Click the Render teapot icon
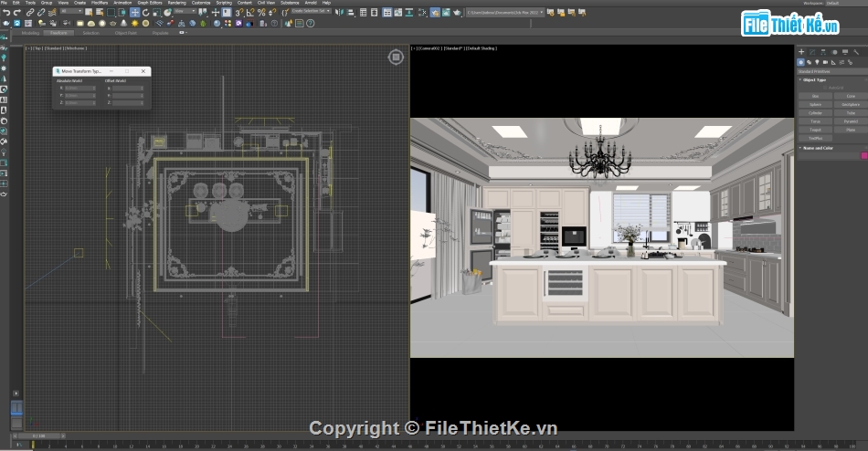868x451 pixels. point(457,12)
